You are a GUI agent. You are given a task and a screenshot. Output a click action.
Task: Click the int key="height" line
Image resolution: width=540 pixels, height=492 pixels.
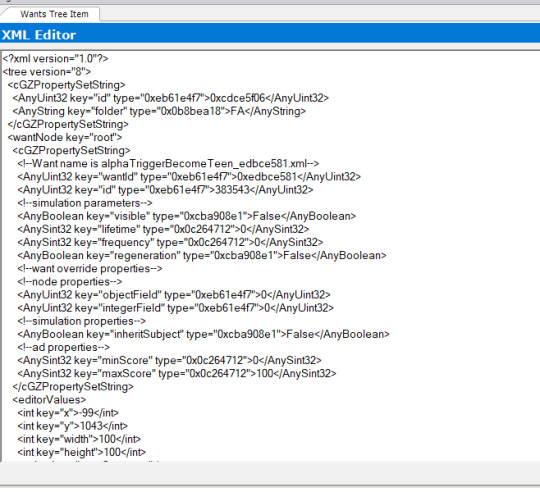(x=81, y=452)
